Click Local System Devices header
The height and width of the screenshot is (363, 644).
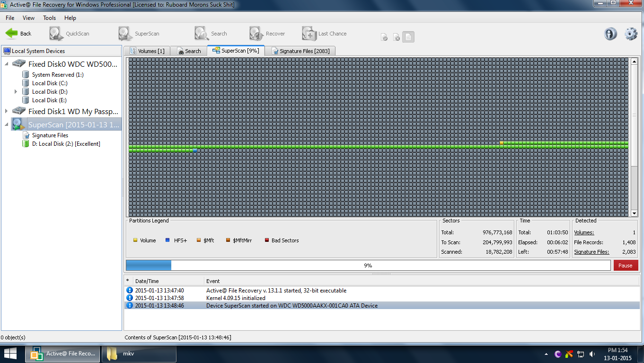(62, 51)
